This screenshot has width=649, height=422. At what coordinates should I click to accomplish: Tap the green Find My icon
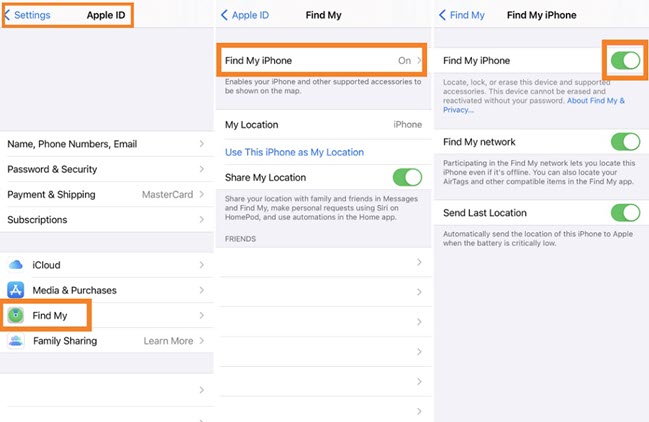pyautogui.click(x=16, y=315)
